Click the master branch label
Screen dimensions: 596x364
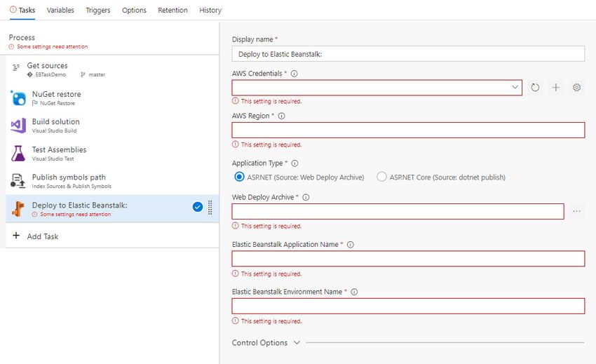tap(97, 75)
